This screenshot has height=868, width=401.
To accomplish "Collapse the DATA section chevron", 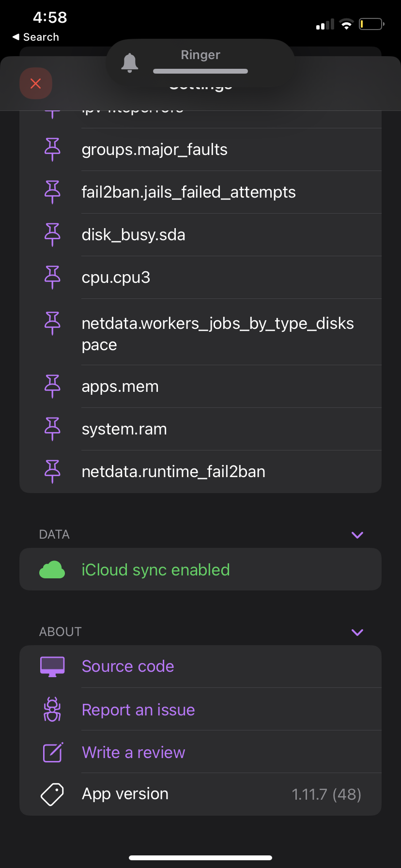I will point(357,535).
